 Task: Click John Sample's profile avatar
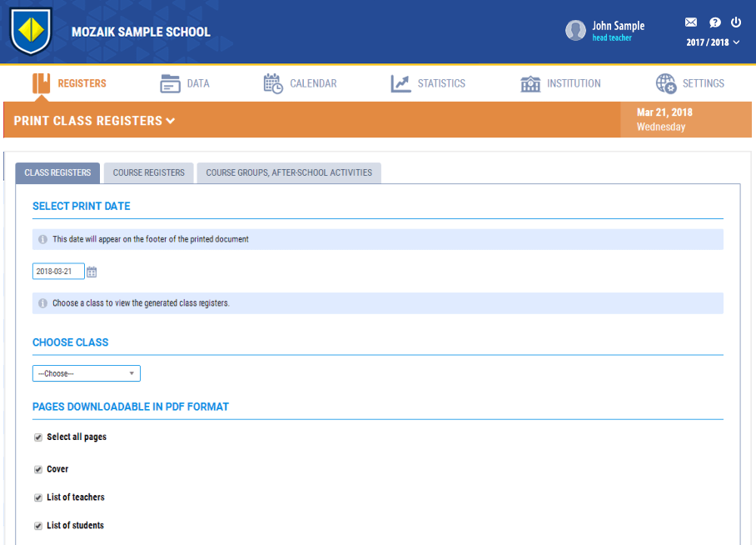tap(575, 31)
